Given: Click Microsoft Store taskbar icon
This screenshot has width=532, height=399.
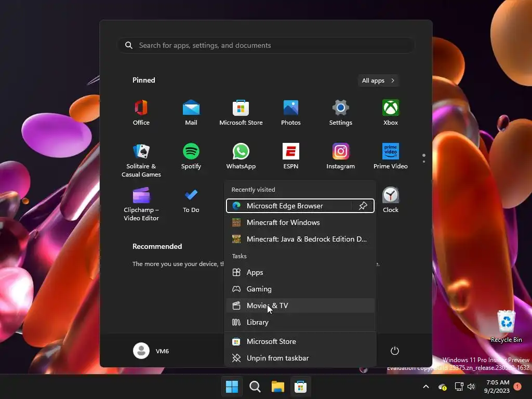Looking at the screenshot, I should [300, 387].
